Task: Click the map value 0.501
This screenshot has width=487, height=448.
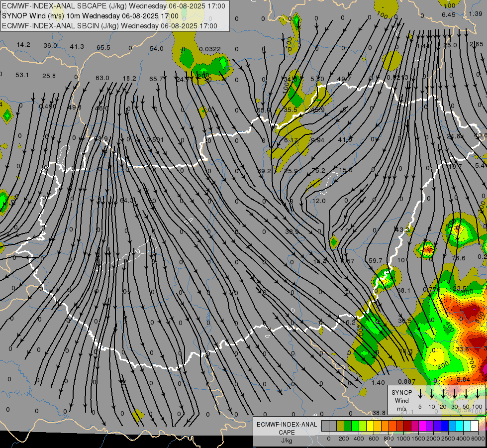Action: (x=155, y=139)
